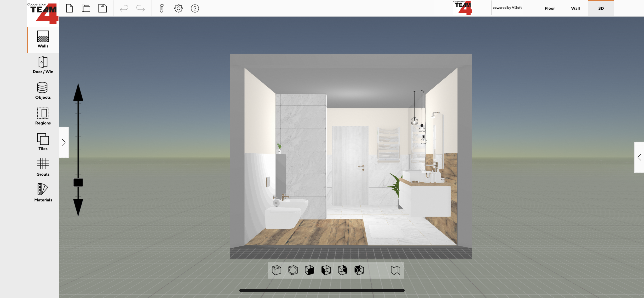Screen dimensions: 644x298
Task: Click the door in the 3D room
Action: pyautogui.click(x=350, y=166)
